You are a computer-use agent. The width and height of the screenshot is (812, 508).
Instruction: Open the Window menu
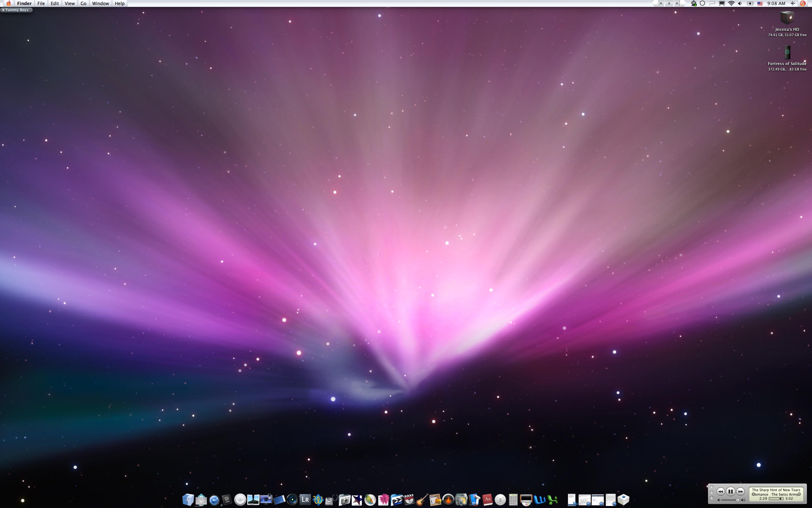coord(100,3)
